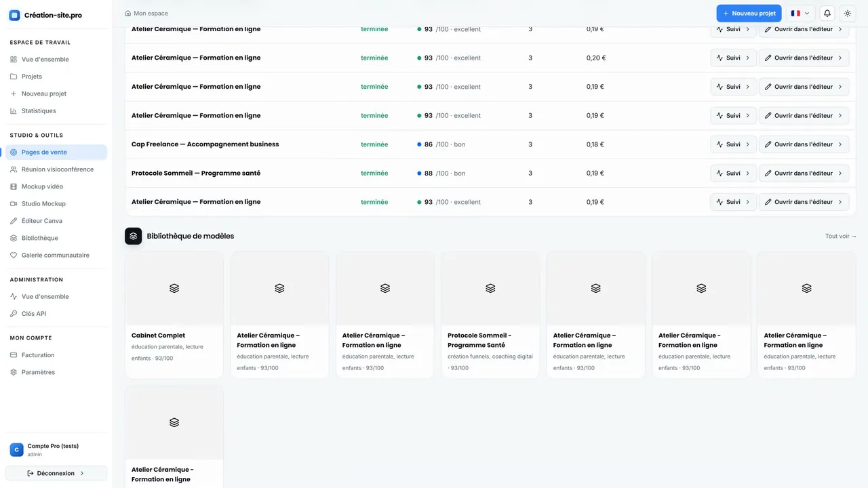This screenshot has height=488, width=868.
Task: Click the Éditeur Canva pencil icon
Action: tap(14, 221)
